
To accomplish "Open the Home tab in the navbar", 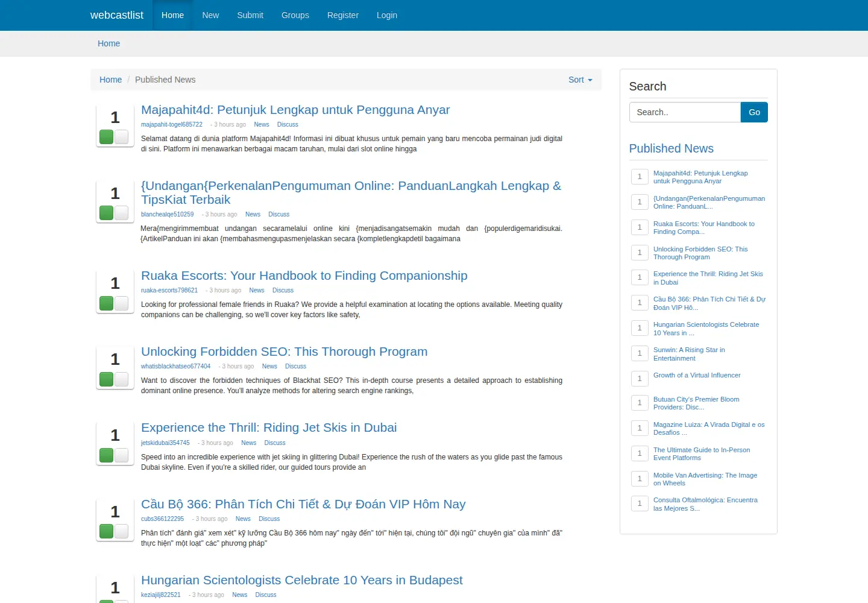I will pyautogui.click(x=172, y=15).
